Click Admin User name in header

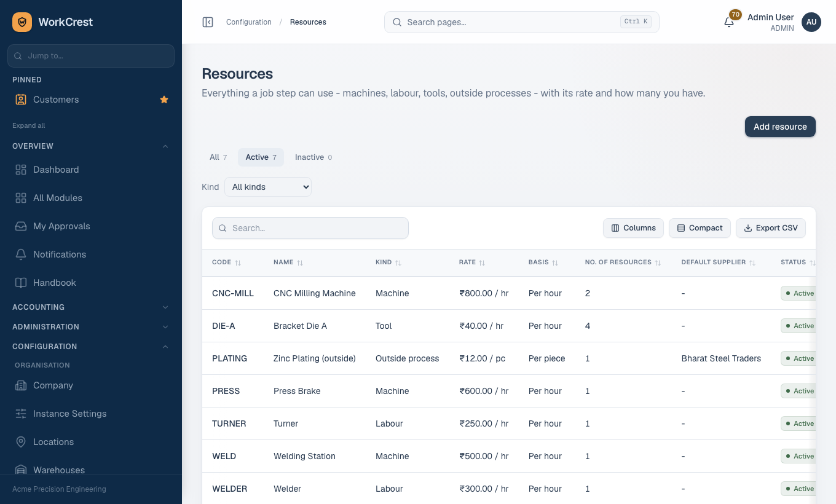pos(771,17)
